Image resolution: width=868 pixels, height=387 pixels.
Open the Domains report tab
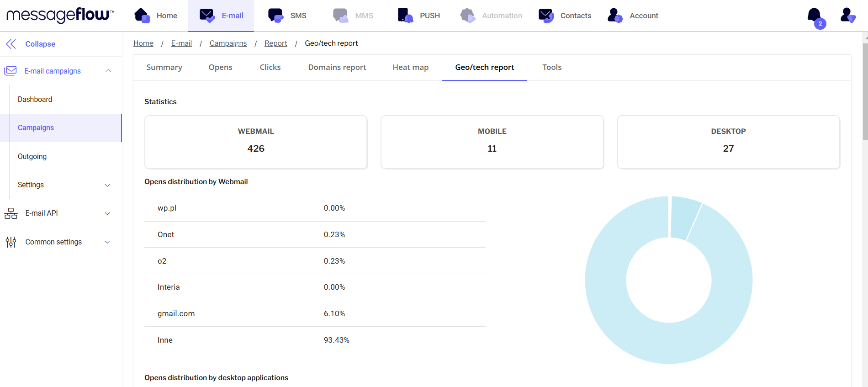pyautogui.click(x=337, y=67)
